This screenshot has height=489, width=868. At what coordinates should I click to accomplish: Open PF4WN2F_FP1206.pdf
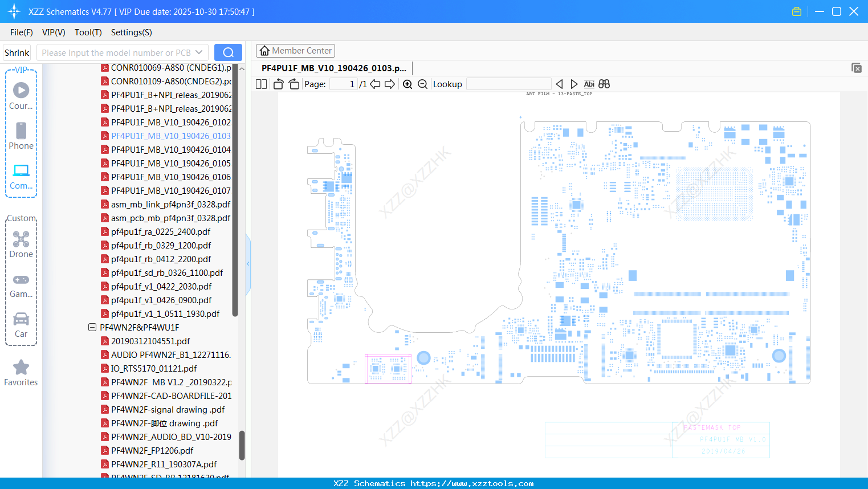click(152, 451)
